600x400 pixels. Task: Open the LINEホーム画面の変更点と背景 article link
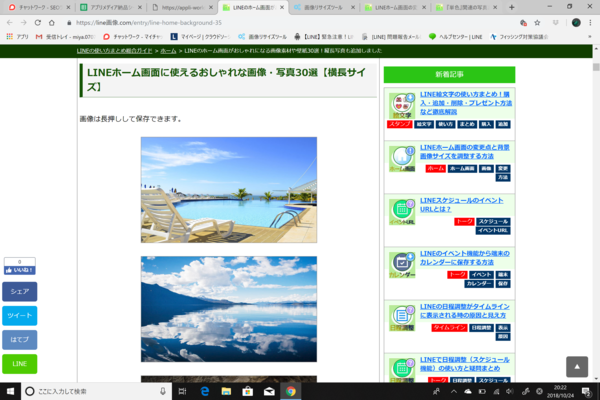pyautogui.click(x=465, y=152)
